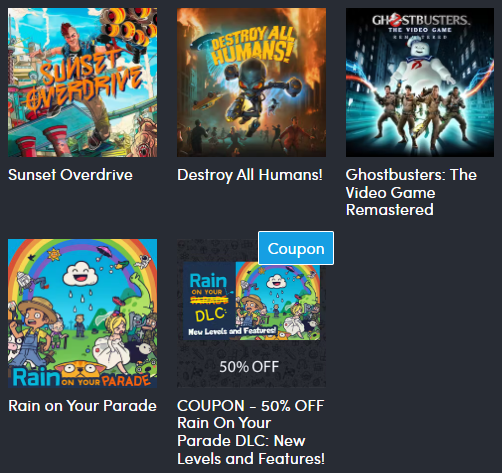Click the smiling cloud on the large Rain cover
Screen dimensions: 502x473
coord(80,275)
